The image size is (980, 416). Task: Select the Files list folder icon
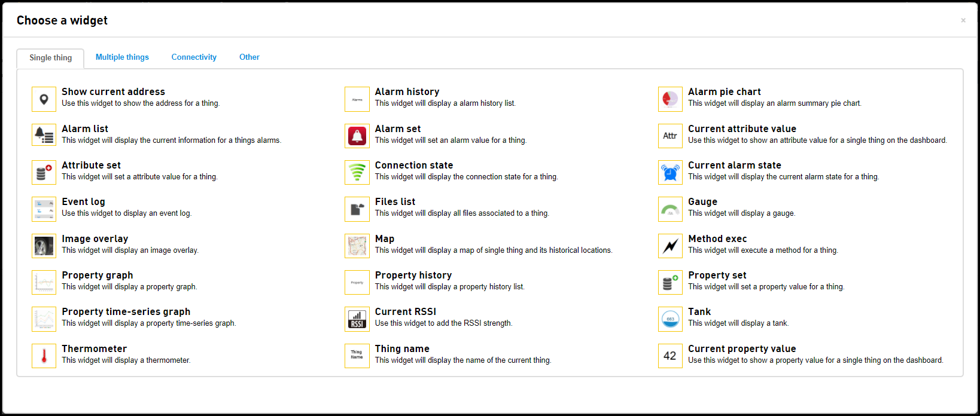[357, 209]
